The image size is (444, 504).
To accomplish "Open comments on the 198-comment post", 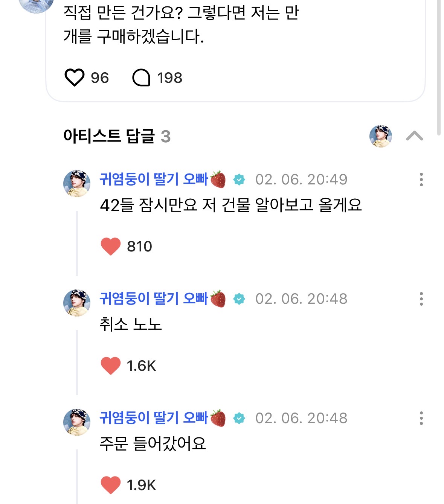I will tap(141, 78).
